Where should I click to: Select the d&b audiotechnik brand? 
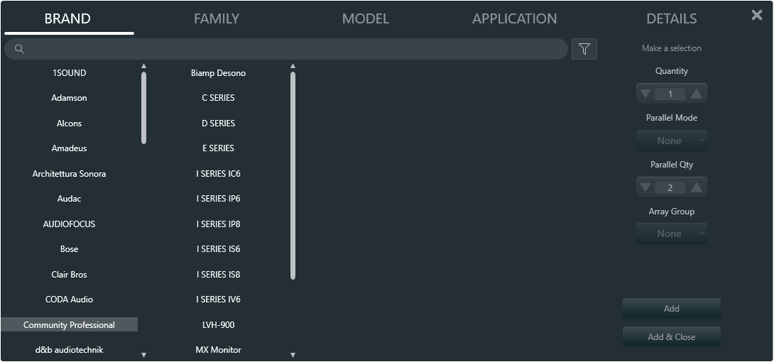coord(69,350)
